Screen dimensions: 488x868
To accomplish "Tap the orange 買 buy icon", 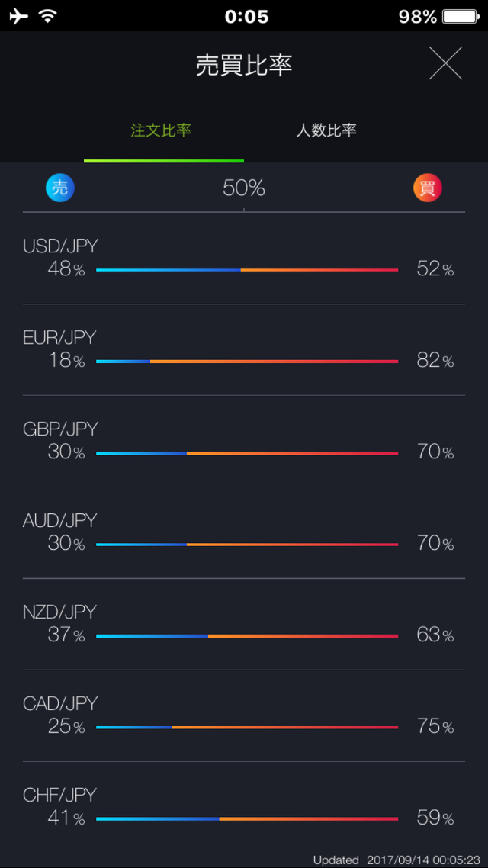I will pos(427,188).
